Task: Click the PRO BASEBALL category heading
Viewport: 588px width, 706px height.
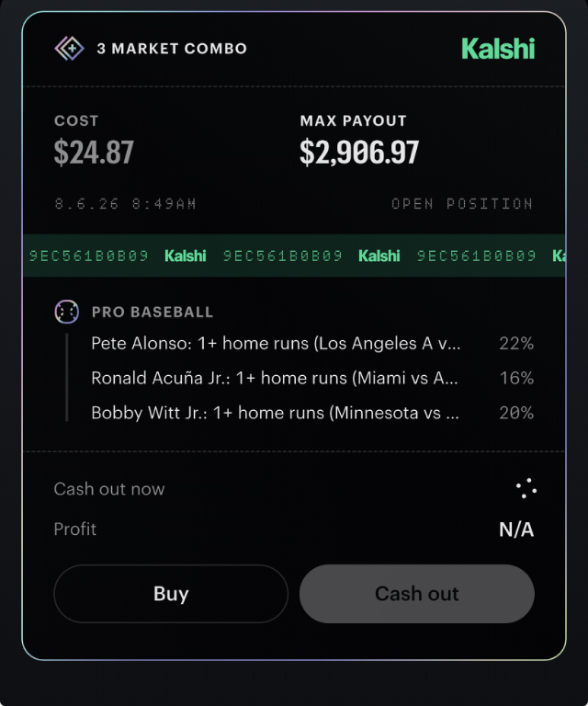Action: 153,312
